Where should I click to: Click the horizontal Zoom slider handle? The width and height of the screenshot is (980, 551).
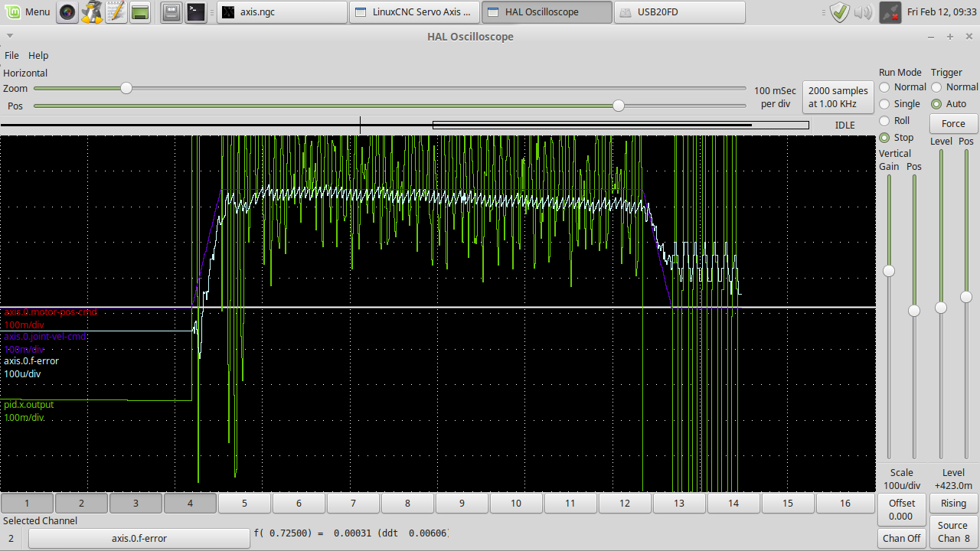click(x=126, y=88)
